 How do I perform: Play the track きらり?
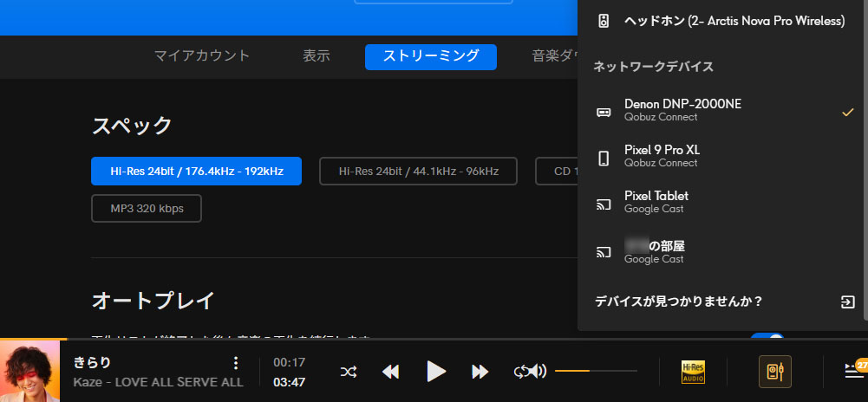tap(436, 371)
